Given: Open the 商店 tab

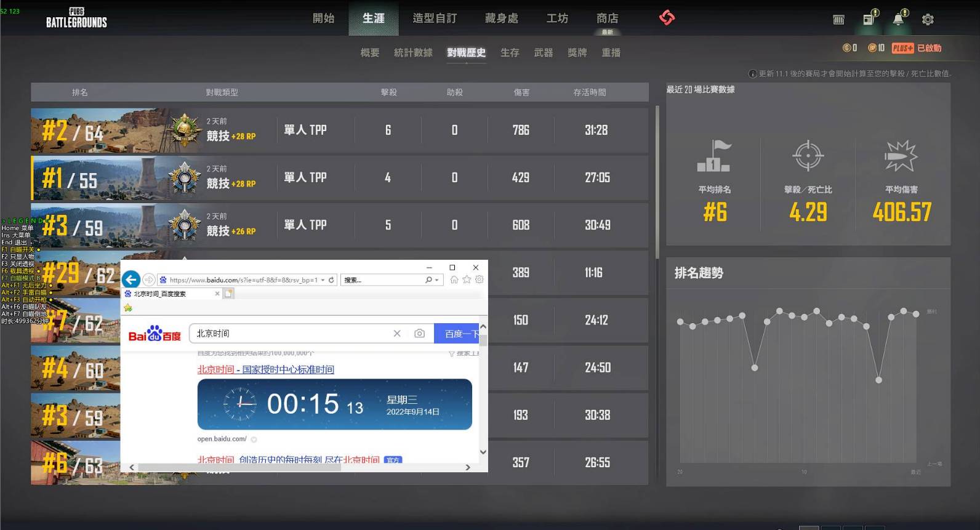Looking at the screenshot, I should point(607,18).
